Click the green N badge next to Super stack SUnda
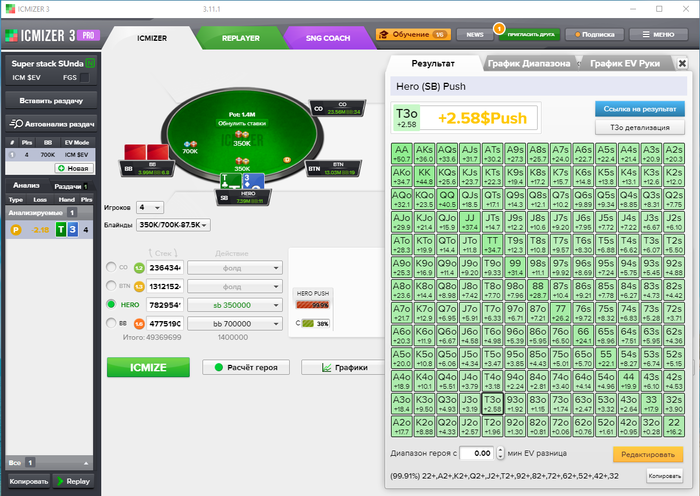 pos(90,63)
